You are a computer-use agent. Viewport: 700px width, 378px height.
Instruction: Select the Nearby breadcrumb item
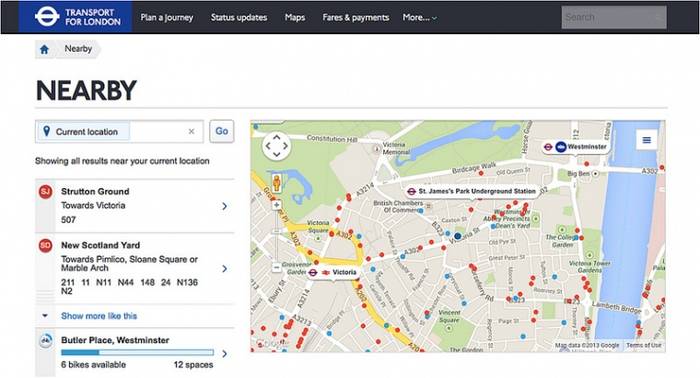[78, 49]
